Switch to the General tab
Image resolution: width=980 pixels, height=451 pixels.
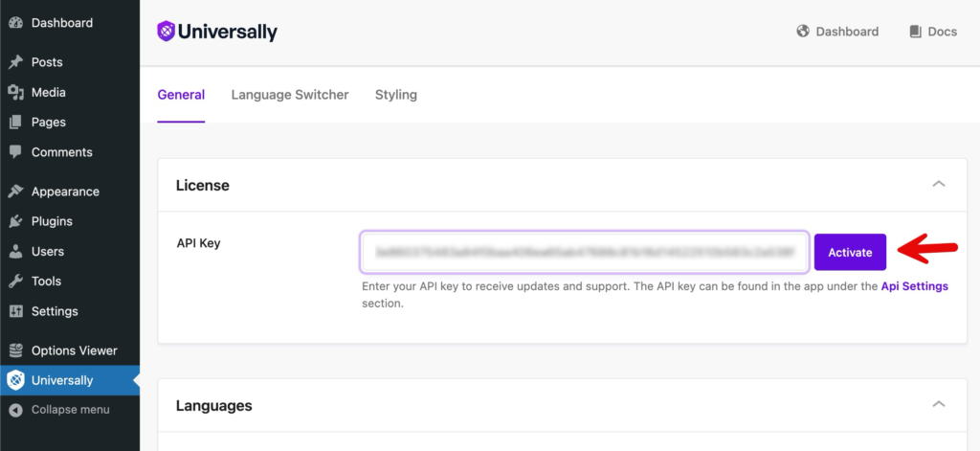[181, 95]
